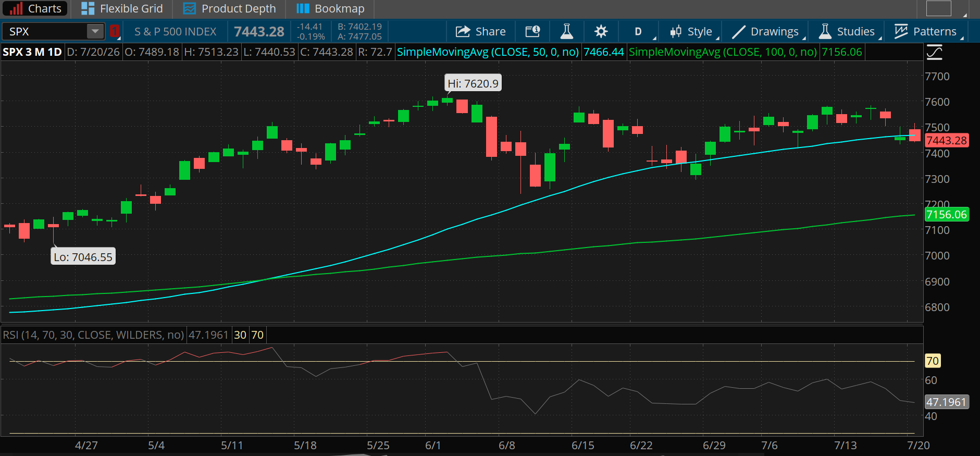Click the C: 7443.28 close value
The height and width of the screenshot is (456, 980).
point(327,52)
